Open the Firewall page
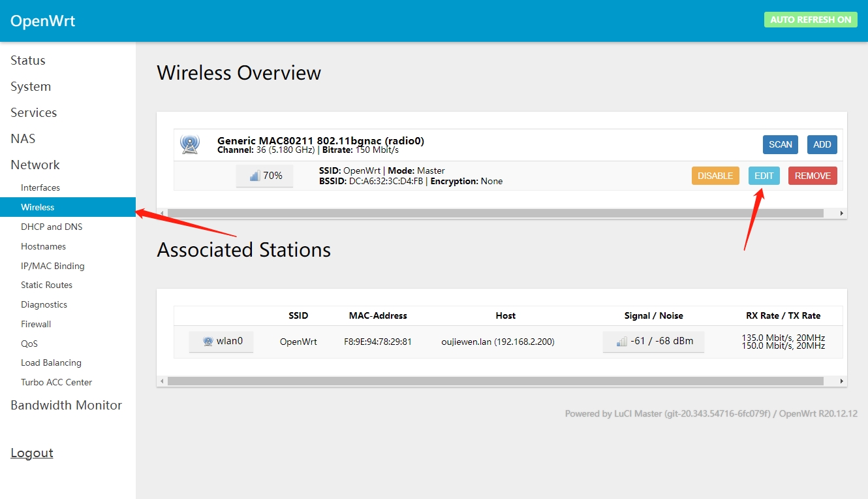868x499 pixels. click(x=36, y=324)
